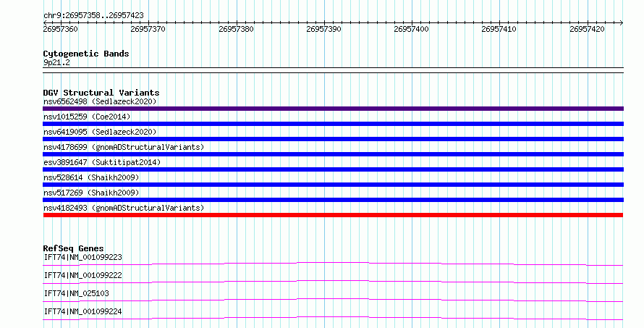Screen dimensions: 644x328
Task: Open variant nsv517269 (Shaikh2009) label
Action: tap(91, 193)
